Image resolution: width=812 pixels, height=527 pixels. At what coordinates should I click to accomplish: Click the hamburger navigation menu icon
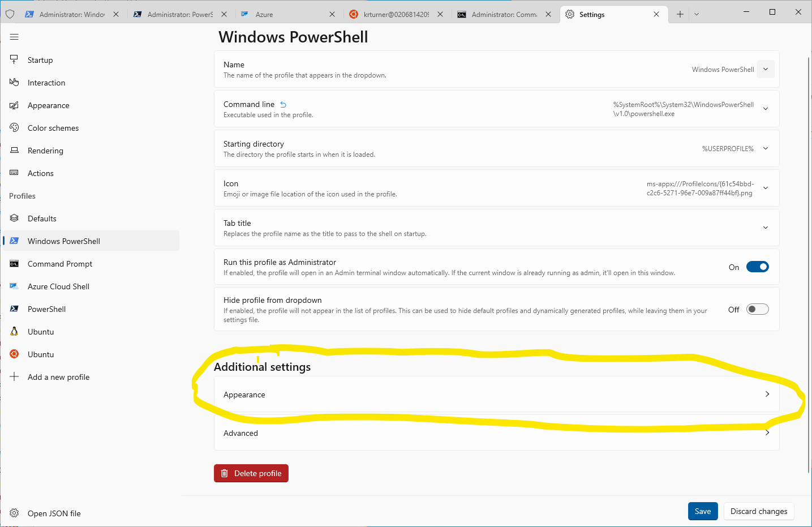pyautogui.click(x=14, y=37)
